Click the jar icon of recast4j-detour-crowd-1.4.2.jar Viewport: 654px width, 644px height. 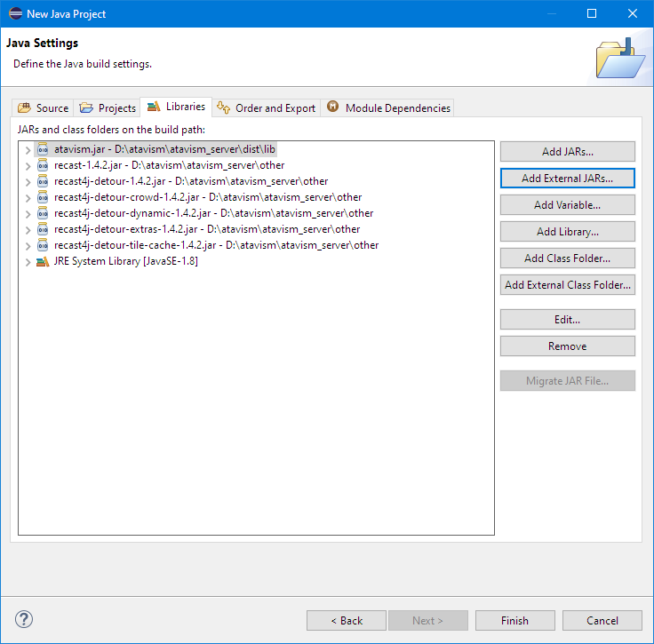click(x=42, y=197)
